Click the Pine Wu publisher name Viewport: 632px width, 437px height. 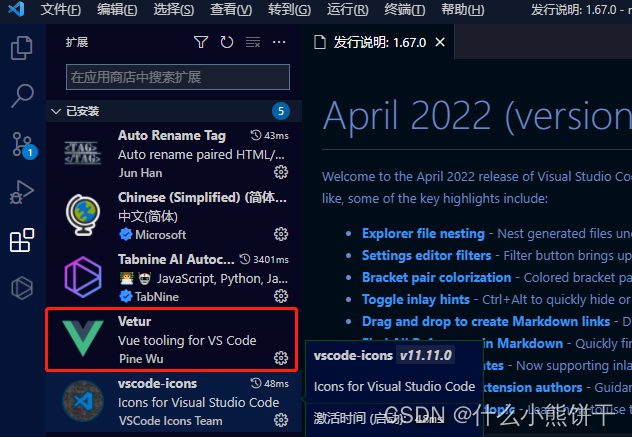point(141,358)
